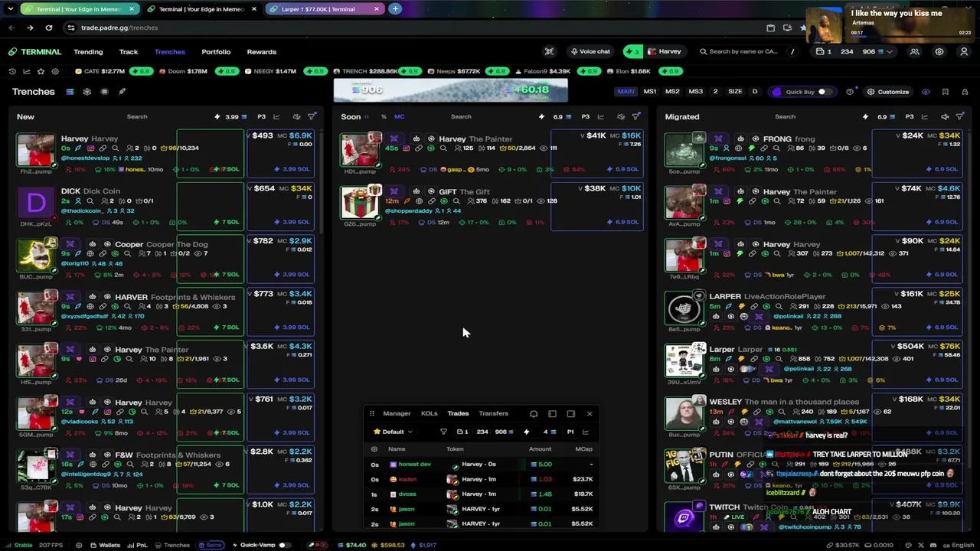
Task: Switch to the KOLs tab
Action: pos(429,413)
